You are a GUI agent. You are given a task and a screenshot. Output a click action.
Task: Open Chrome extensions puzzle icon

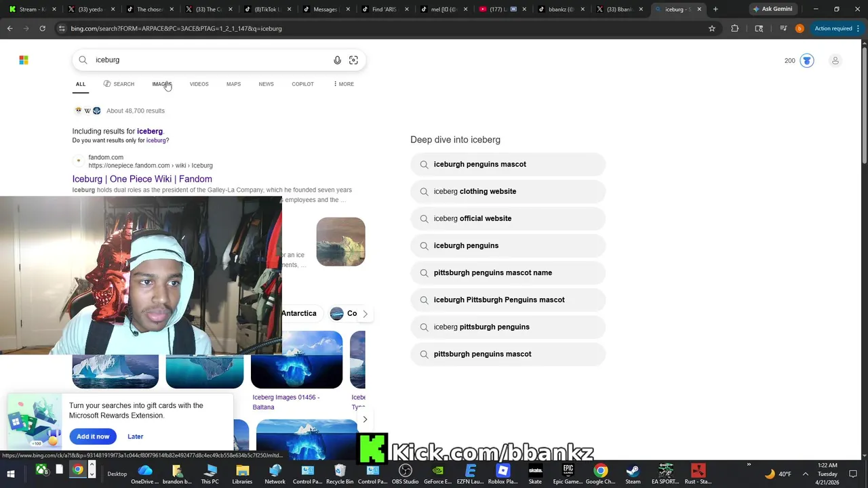[x=735, y=28]
